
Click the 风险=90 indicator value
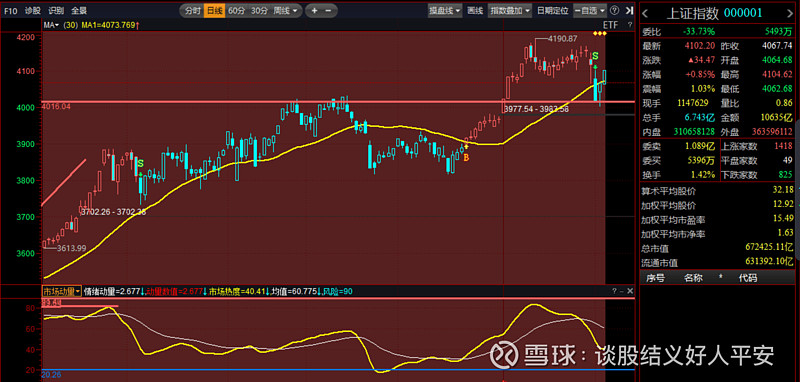(336, 291)
